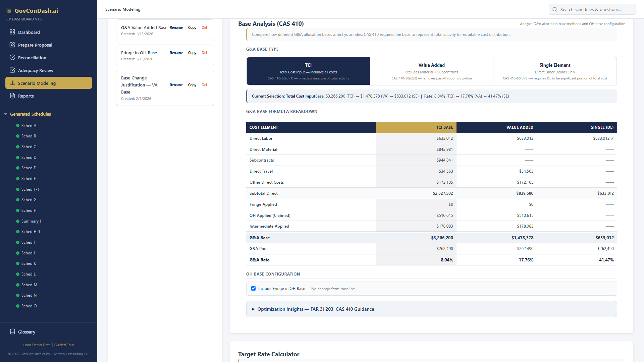Open Summary H schedule
Screen dimensions: 644x362
[32, 221]
